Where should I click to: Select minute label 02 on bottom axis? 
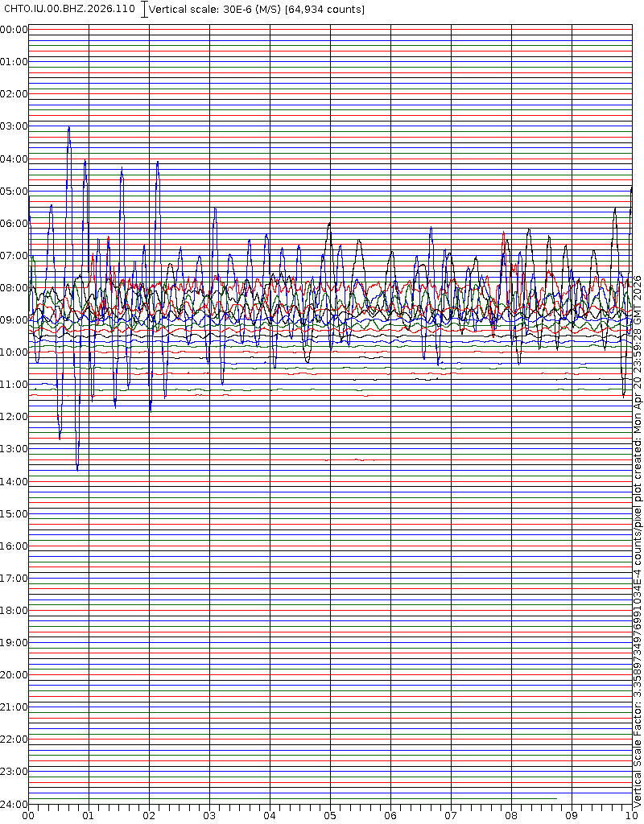click(149, 815)
